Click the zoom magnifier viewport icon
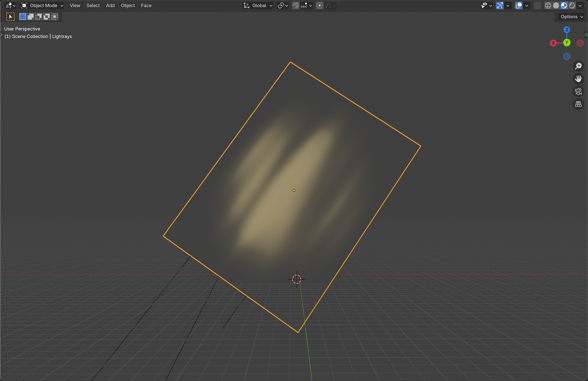The image size is (588, 381). point(578,66)
